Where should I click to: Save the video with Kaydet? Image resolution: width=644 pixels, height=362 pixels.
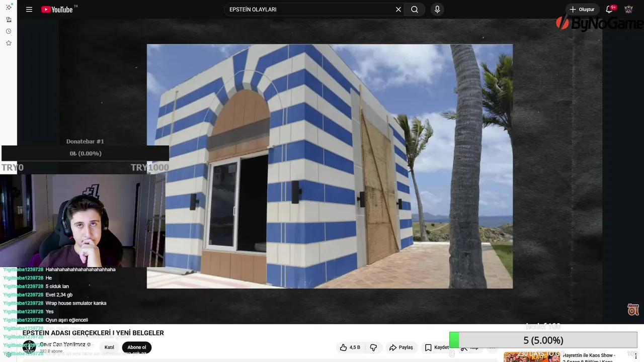click(x=436, y=347)
